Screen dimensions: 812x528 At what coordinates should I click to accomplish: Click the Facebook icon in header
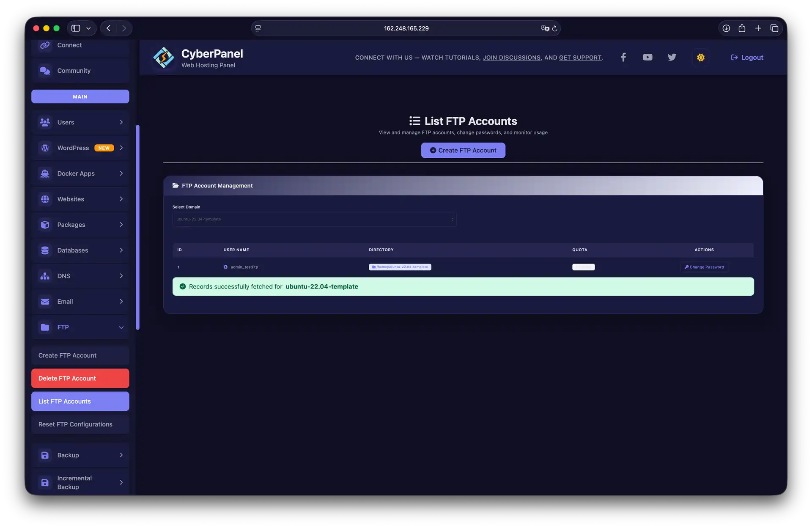[623, 57]
